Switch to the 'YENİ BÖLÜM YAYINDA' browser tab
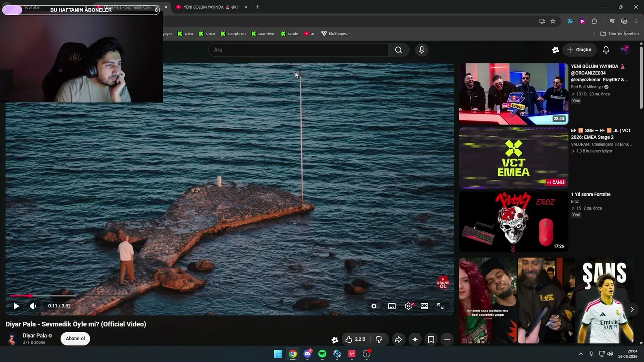Viewport: 644px width, 362px height. [x=211, y=7]
